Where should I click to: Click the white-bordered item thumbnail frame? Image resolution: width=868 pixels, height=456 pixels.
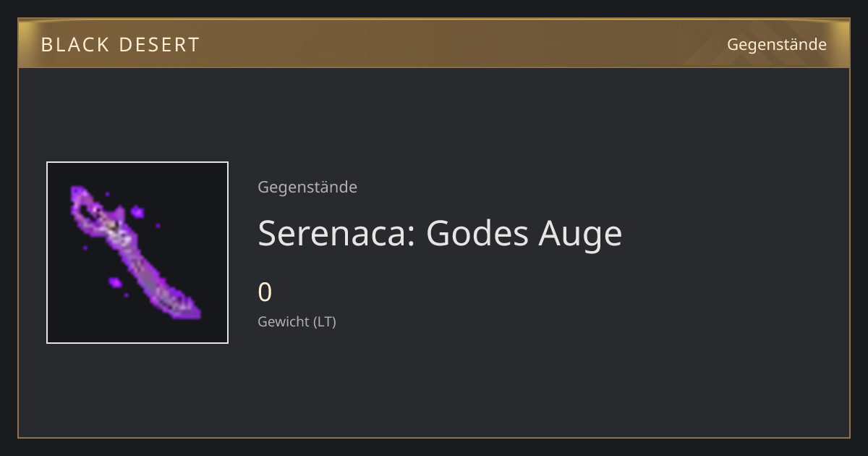[137, 253]
